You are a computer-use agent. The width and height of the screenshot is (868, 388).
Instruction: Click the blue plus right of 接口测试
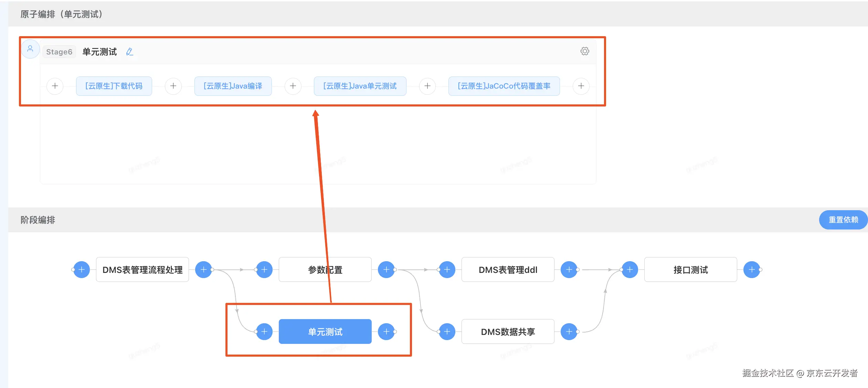pos(752,269)
